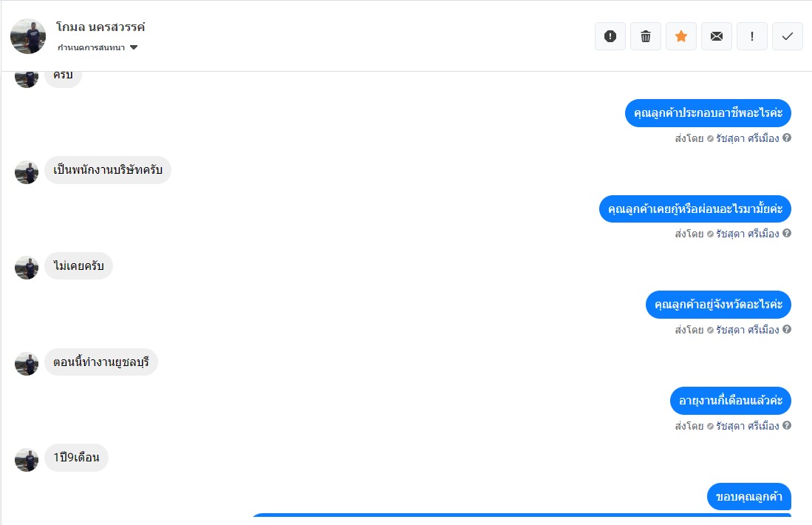This screenshot has width=812, height=525.
Task: Open sender รัชสุดา ศรีเมือง under คุณลูกค้าประกอบอาชีพอะไรค่ะ
Action: pyautogui.click(x=747, y=138)
